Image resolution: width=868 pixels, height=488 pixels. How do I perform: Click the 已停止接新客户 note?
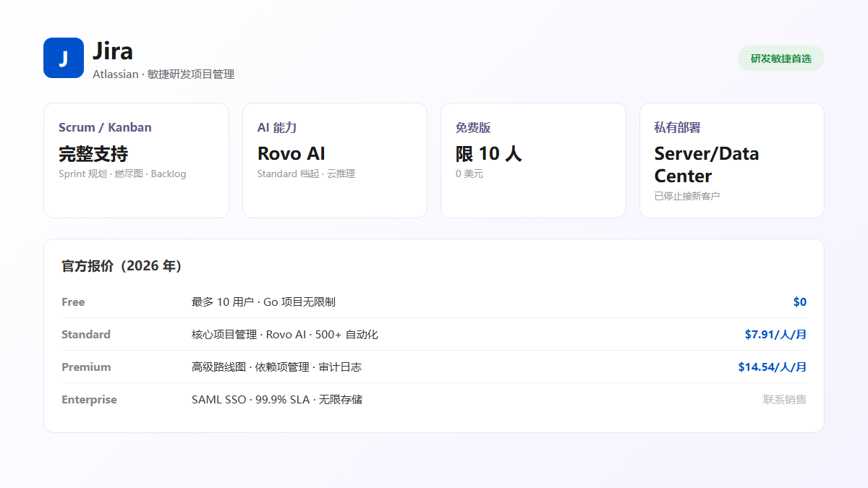687,196
